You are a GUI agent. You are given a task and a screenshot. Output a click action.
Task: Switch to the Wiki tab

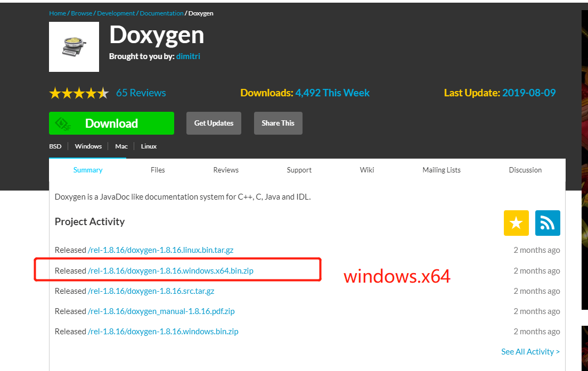[x=367, y=170]
